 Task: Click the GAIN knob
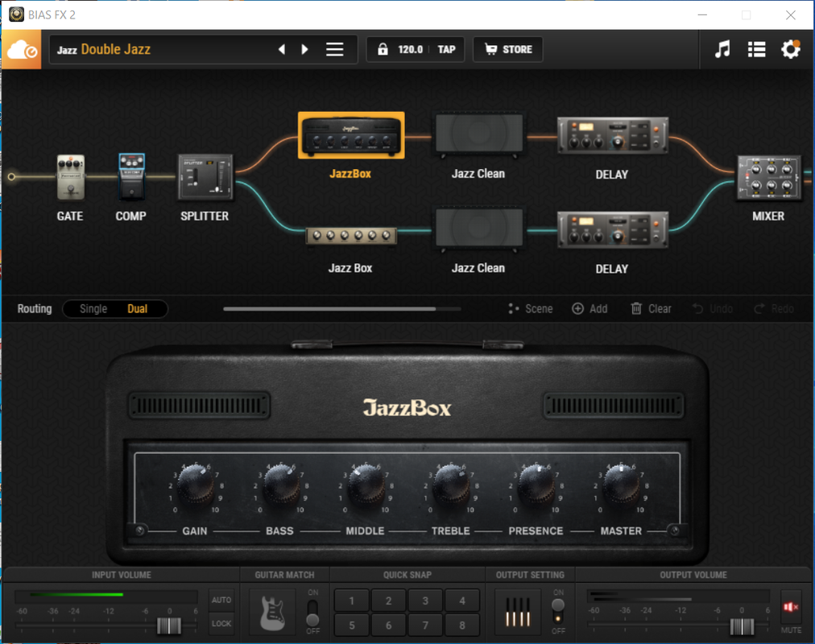click(196, 485)
